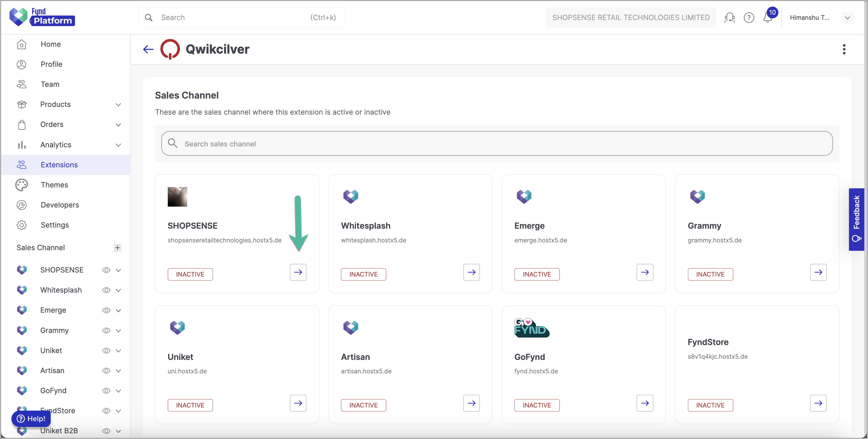Viewport: 868px width, 439px height.
Task: Open the Feedback side tab
Action: click(x=856, y=219)
